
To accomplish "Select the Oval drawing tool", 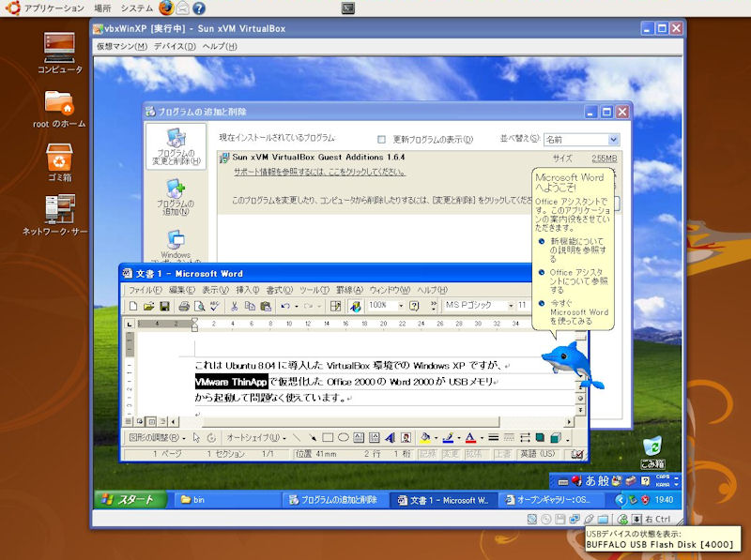I will [343, 437].
